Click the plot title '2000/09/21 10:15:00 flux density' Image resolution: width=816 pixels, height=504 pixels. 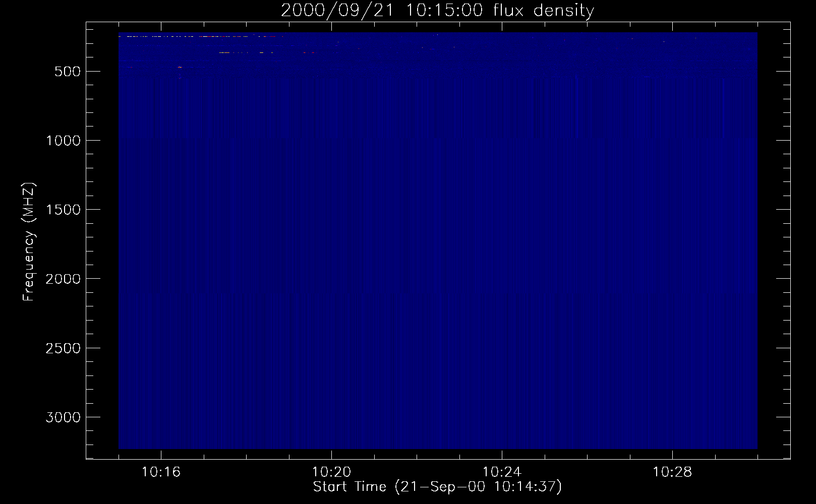point(437,11)
